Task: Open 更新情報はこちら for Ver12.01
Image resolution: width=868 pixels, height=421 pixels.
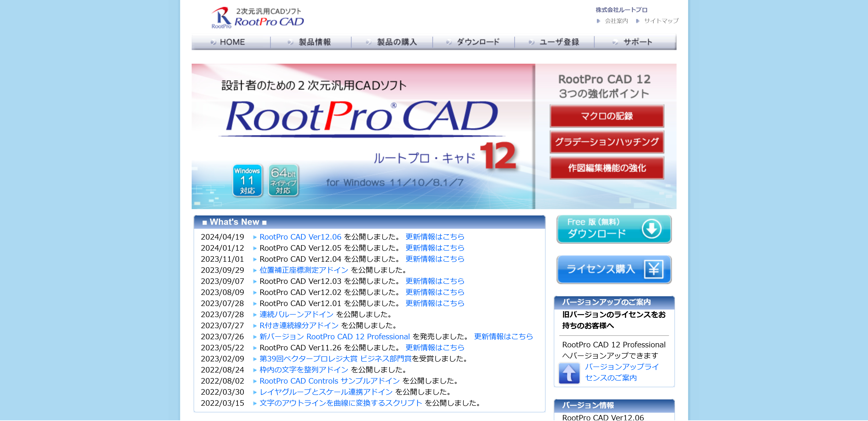Action: (x=435, y=304)
